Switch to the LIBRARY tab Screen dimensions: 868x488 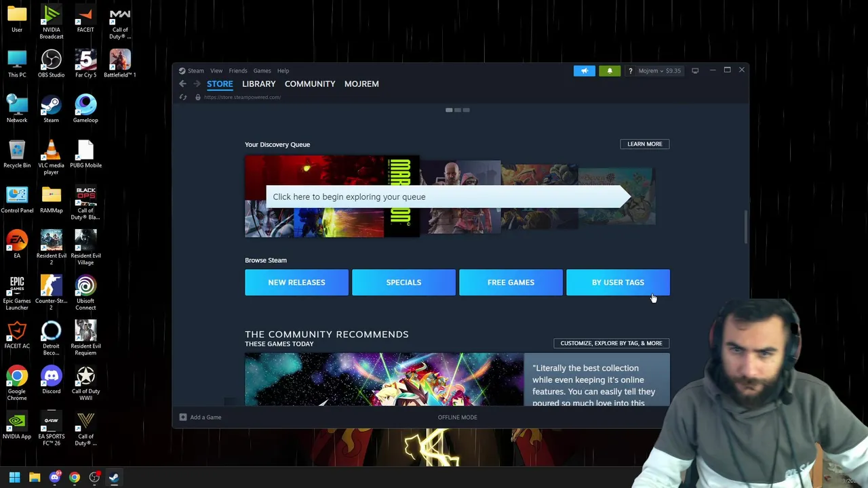[258, 84]
